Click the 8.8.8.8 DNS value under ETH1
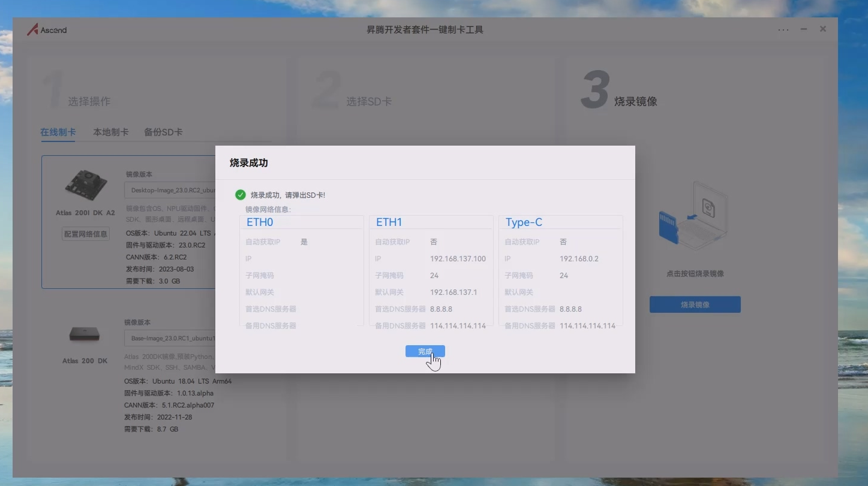The image size is (868, 486). (441, 309)
